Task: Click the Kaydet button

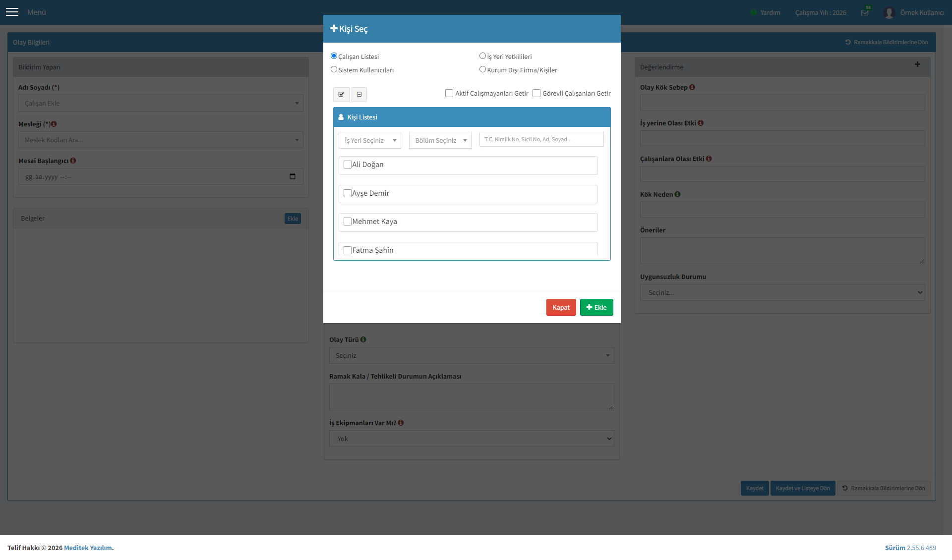Action: tap(755, 488)
